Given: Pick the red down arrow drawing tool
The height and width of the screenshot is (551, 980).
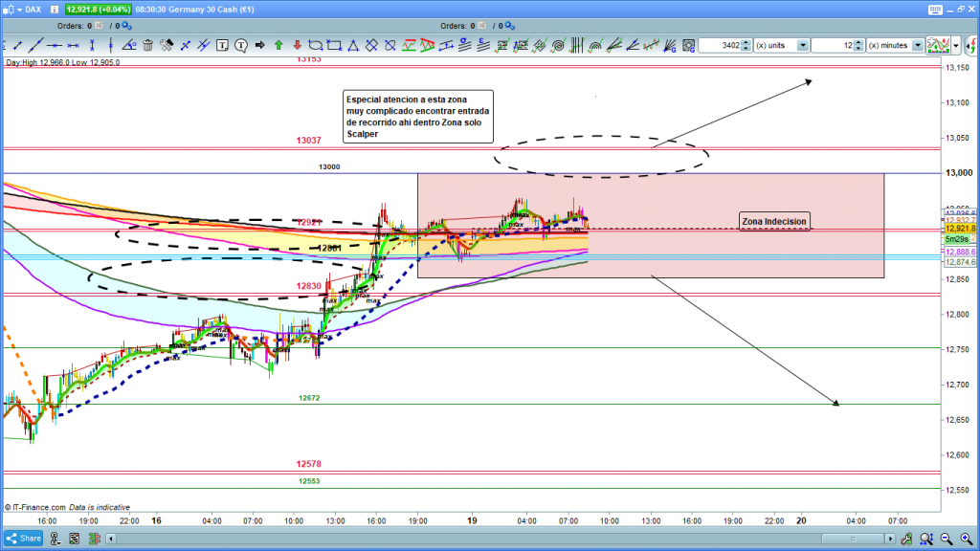Looking at the screenshot, I should (298, 45).
